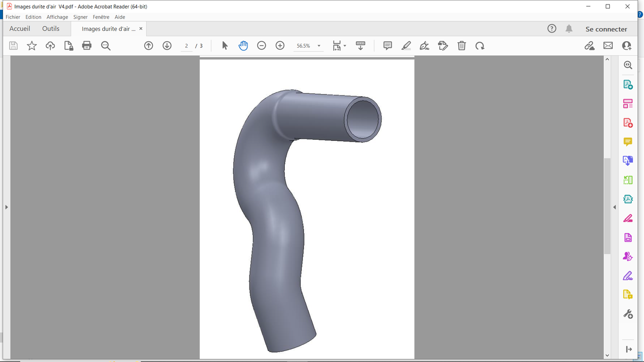Open the green compare files tool
The image size is (644, 362).
(x=628, y=180)
